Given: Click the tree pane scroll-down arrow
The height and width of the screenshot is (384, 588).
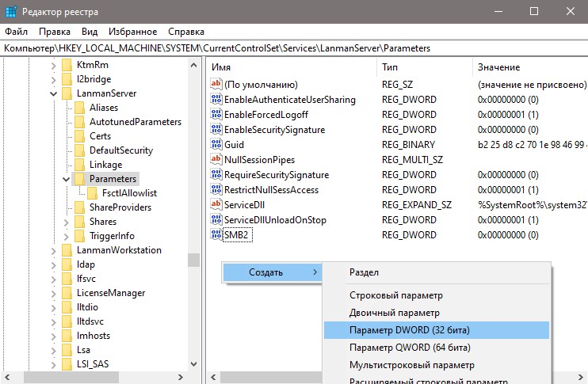Looking at the screenshot, I should click(x=193, y=363).
